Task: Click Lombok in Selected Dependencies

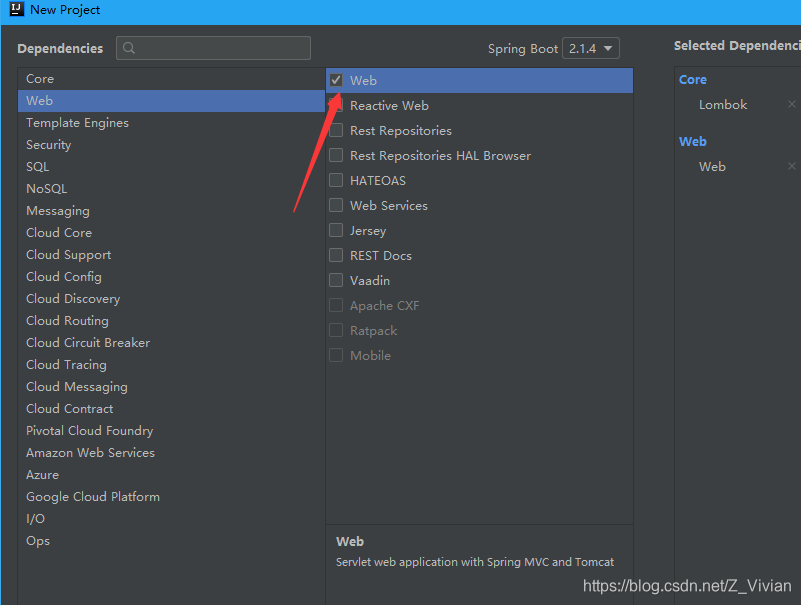Action: click(723, 104)
